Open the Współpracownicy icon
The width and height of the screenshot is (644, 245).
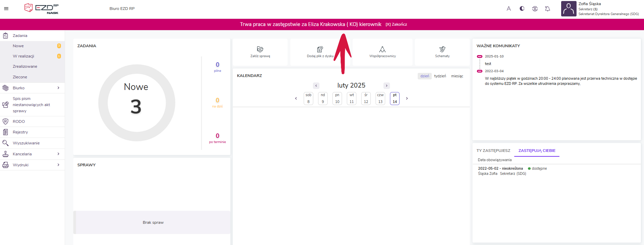(382, 49)
